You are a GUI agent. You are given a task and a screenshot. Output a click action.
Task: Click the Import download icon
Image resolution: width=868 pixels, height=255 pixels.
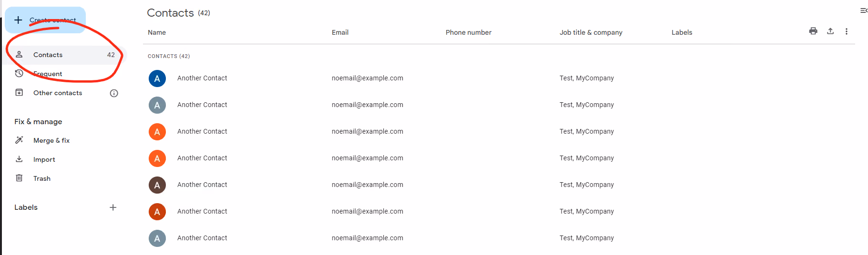coord(19,159)
